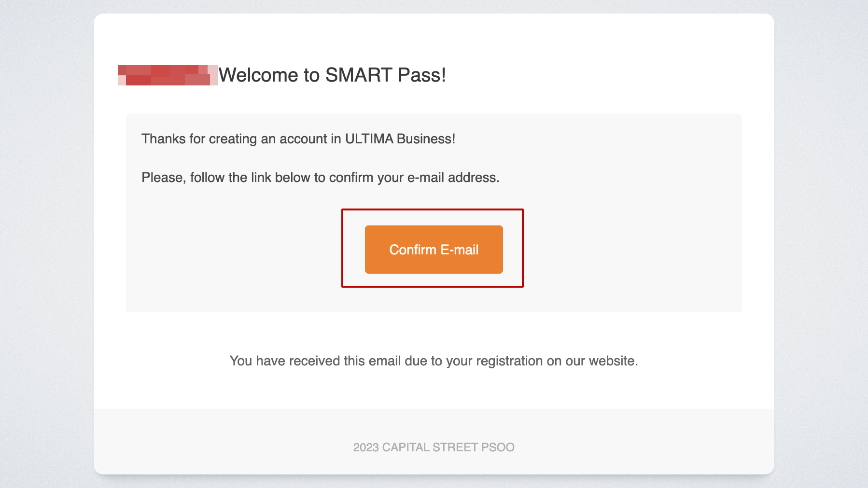
Task: Click "You have received" in the notice text
Action: [285, 361]
